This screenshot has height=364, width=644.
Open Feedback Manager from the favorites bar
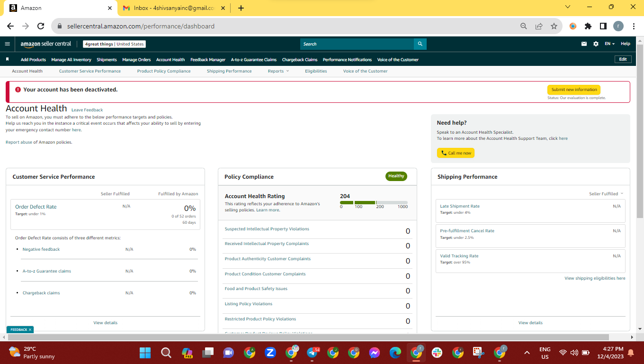click(208, 60)
